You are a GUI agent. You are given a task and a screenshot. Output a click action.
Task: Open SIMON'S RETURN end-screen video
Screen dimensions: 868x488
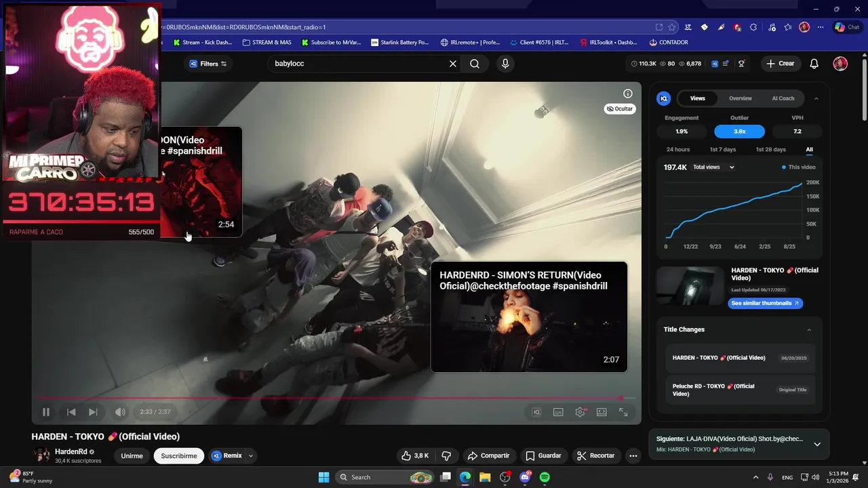point(529,317)
